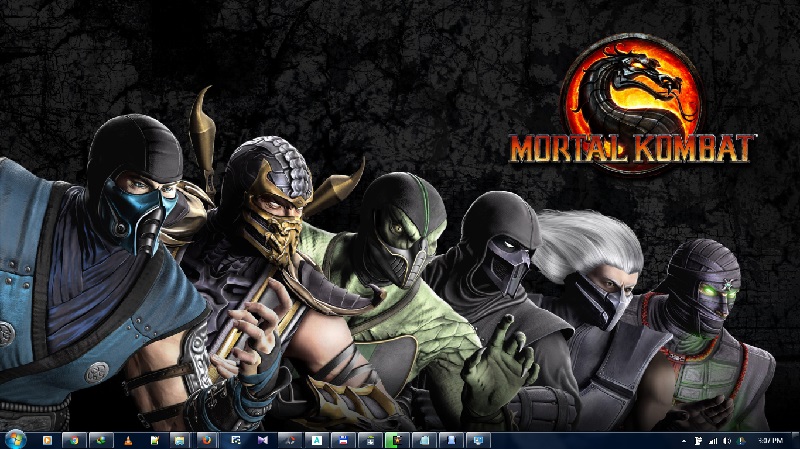
Task: Open the Windows Start menu orb
Action: (15, 440)
